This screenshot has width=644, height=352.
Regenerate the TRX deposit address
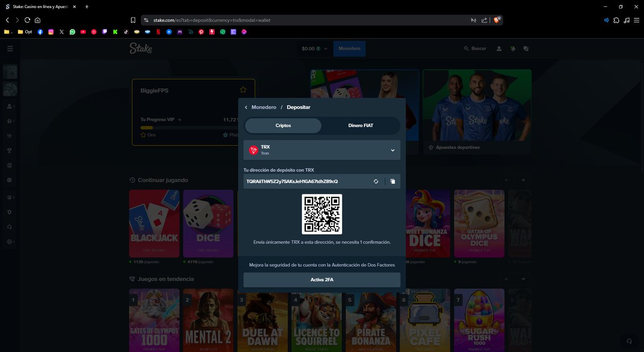[x=376, y=181]
